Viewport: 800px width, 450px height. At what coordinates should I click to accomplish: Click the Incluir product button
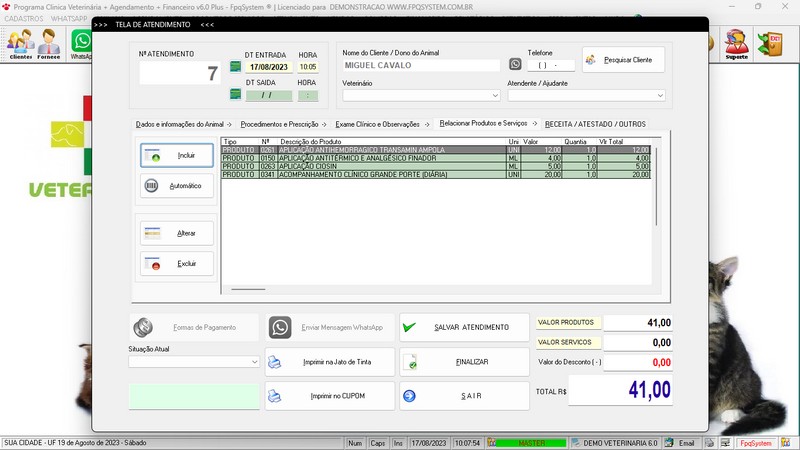pos(177,155)
